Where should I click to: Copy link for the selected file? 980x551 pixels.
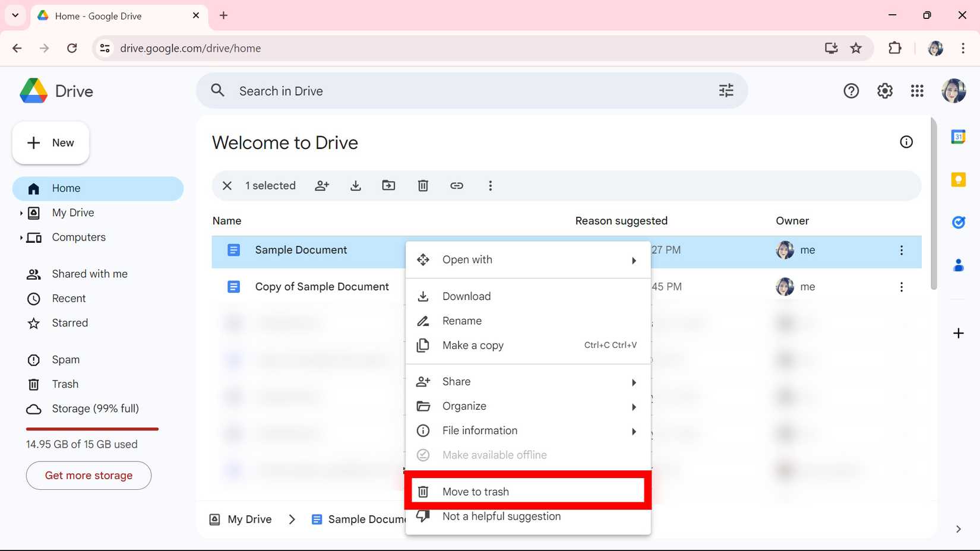click(x=457, y=186)
